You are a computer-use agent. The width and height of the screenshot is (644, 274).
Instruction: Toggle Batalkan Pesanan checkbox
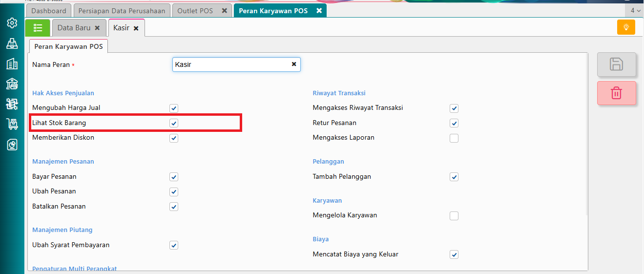pyautogui.click(x=174, y=207)
